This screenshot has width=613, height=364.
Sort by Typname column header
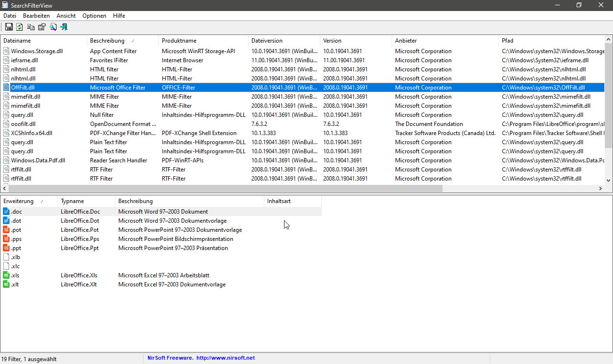[x=86, y=201]
